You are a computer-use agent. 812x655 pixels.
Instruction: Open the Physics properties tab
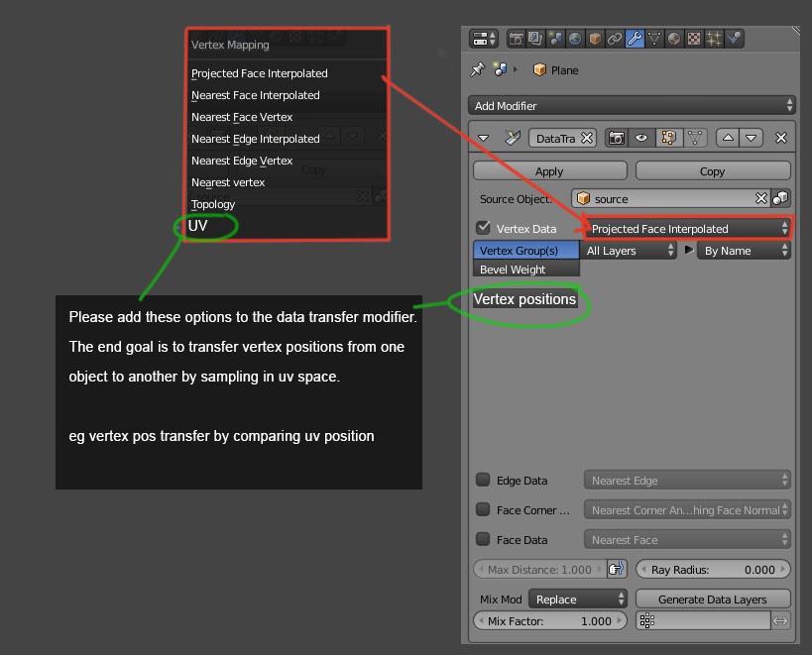click(734, 39)
